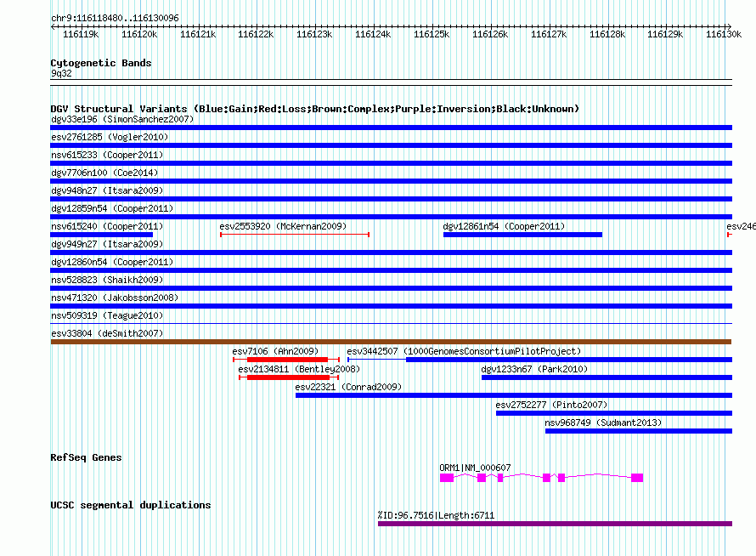Select the brown esv33804 complex variant bar
Screen dimensions: 756x556
(391, 342)
